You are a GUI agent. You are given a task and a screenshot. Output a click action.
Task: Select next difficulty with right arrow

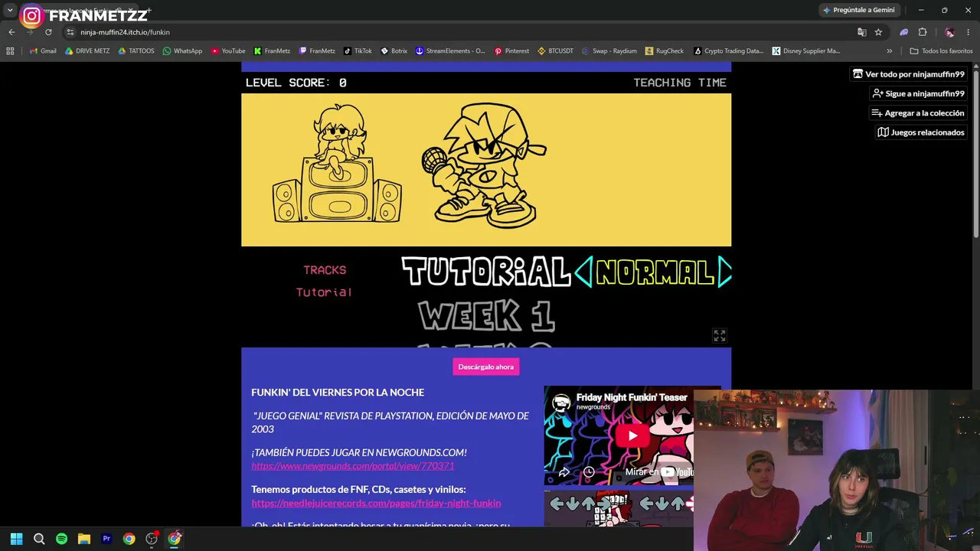[x=724, y=272]
